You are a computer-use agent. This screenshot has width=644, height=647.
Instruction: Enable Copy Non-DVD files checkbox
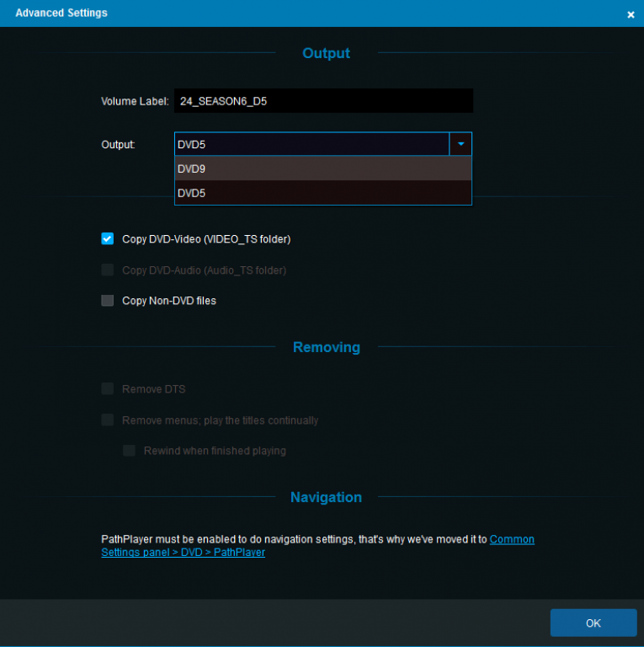(x=108, y=301)
